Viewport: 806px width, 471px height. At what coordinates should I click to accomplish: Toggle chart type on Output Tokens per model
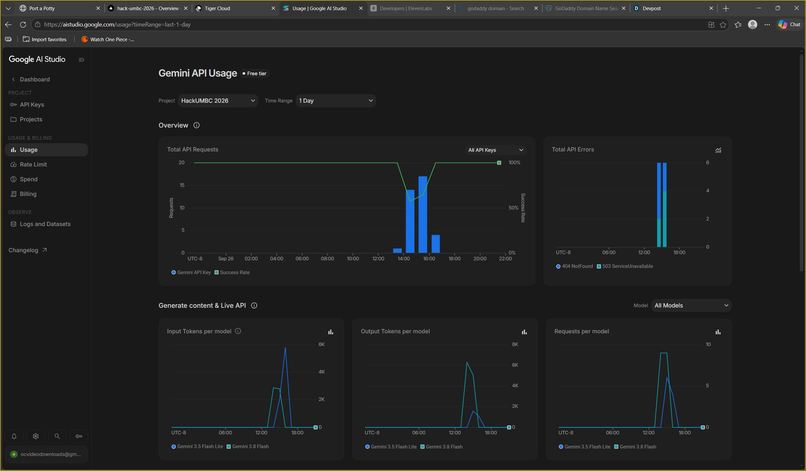(x=524, y=332)
